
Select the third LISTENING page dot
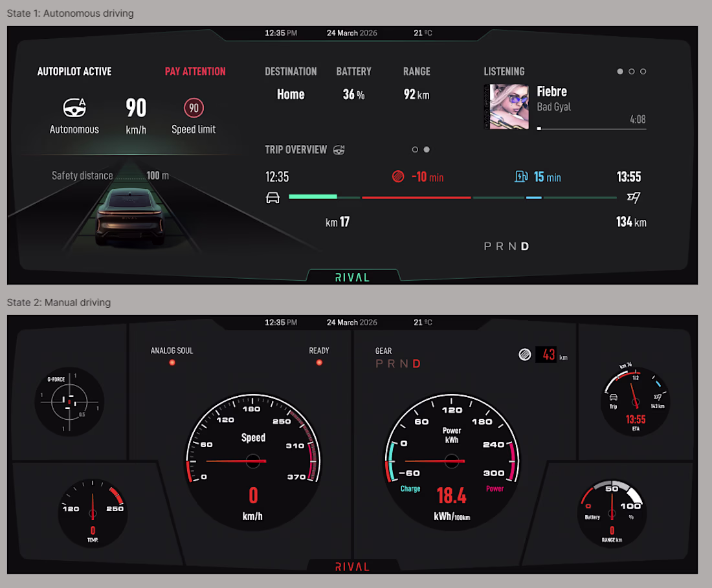(x=643, y=71)
